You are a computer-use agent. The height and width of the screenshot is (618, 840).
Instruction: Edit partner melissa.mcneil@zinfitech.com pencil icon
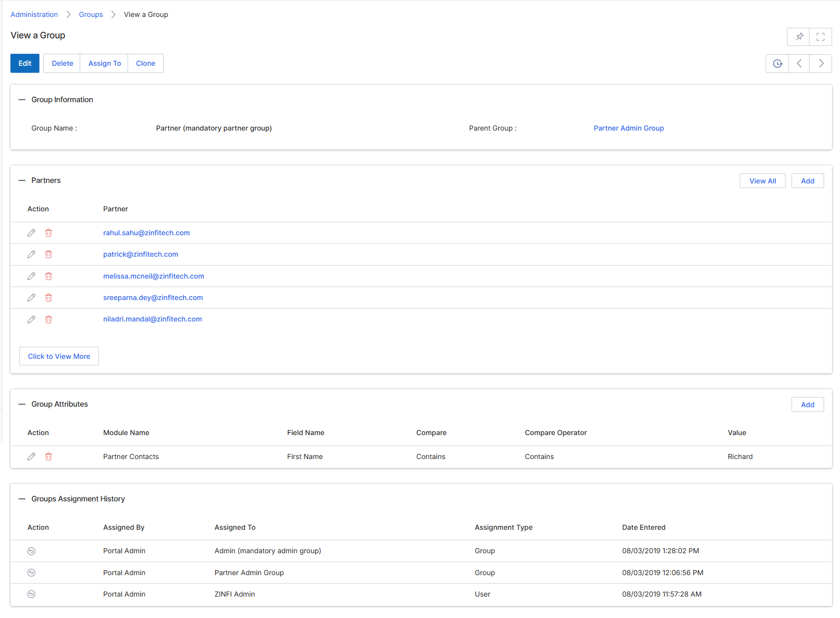pyautogui.click(x=31, y=276)
